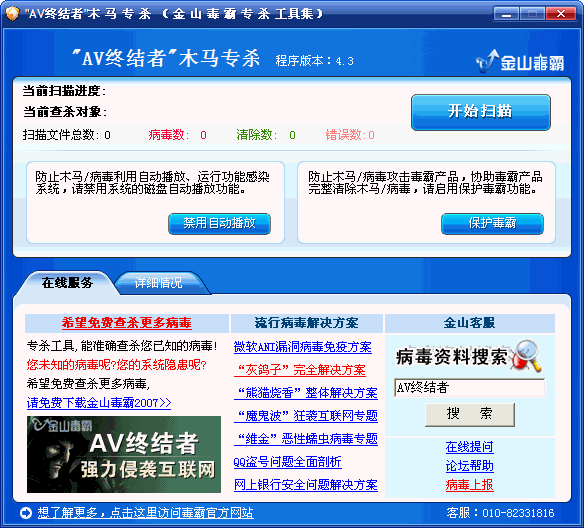This screenshot has width=584, height=528.
Task: Switch to the 在线服务 tab
Action: click(67, 283)
